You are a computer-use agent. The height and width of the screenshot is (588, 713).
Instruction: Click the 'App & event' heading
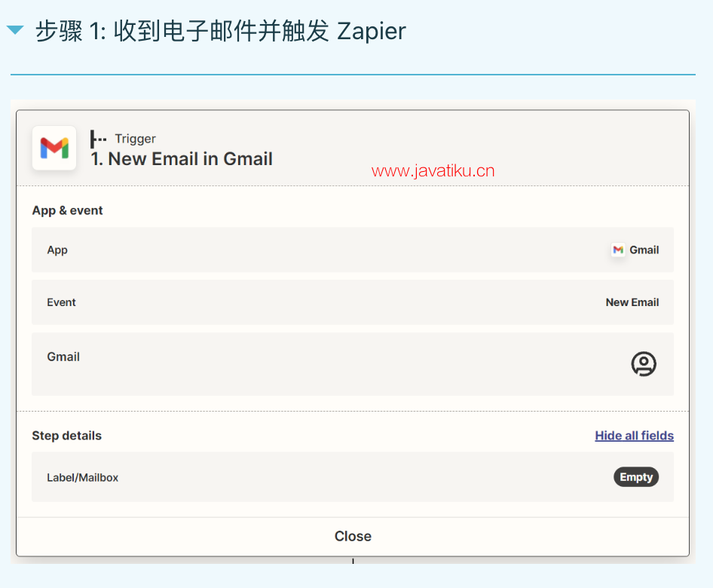pyautogui.click(x=67, y=210)
